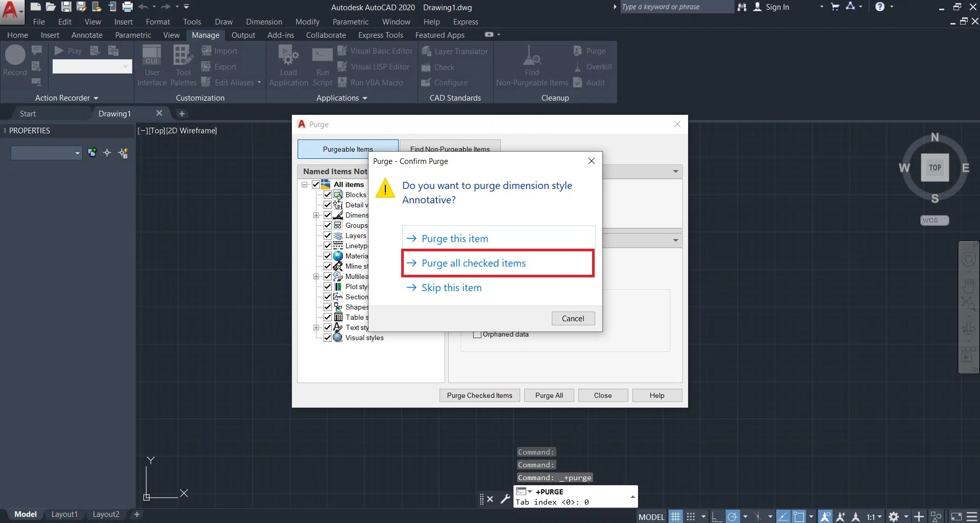
Task: Click the TOP face of ViewCube
Action: click(935, 168)
